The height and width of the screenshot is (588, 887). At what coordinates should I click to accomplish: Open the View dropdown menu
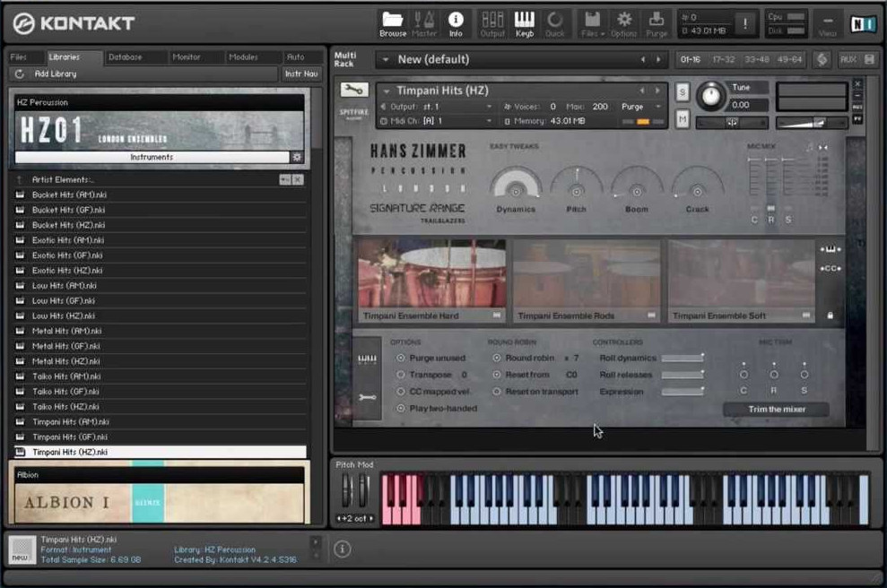click(x=827, y=25)
